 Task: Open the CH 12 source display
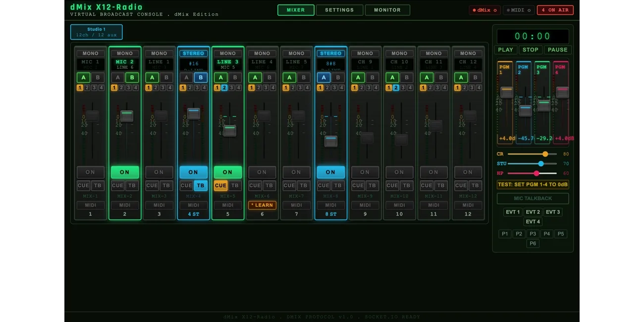468,64
